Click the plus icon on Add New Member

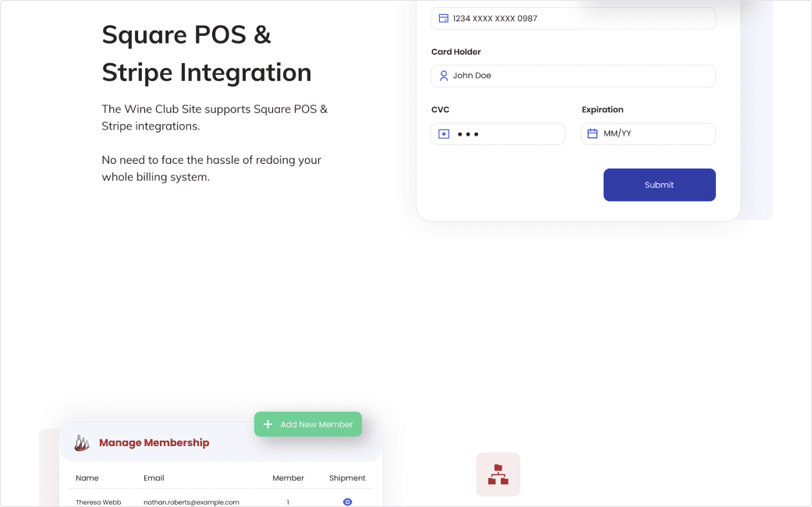coord(268,424)
